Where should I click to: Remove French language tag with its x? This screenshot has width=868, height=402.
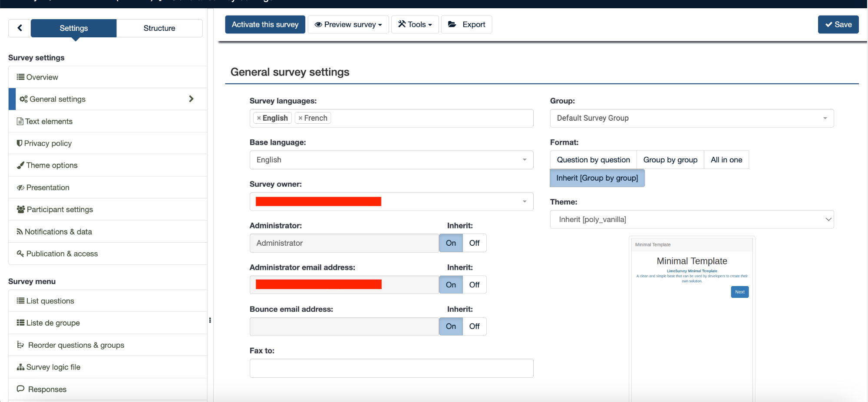[300, 118]
